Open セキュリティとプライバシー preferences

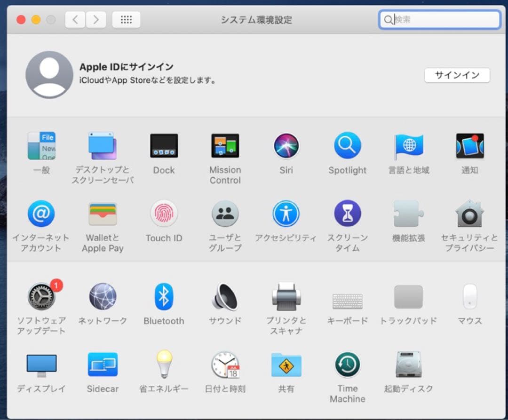click(x=469, y=214)
